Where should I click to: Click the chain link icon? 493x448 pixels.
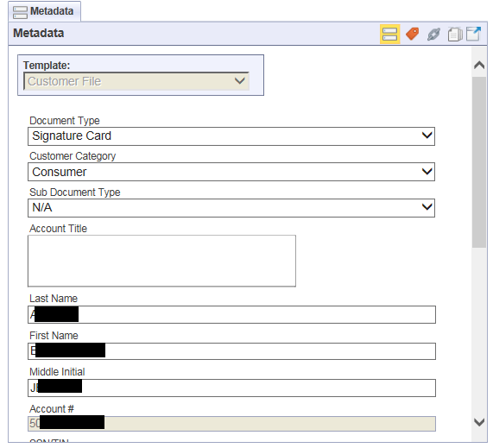point(433,35)
